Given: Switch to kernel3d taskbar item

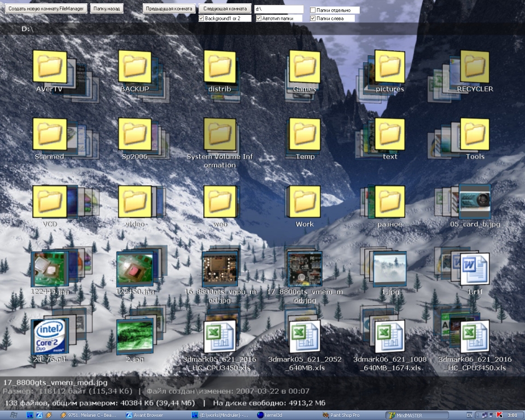Looking at the screenshot, I should click(270, 415).
